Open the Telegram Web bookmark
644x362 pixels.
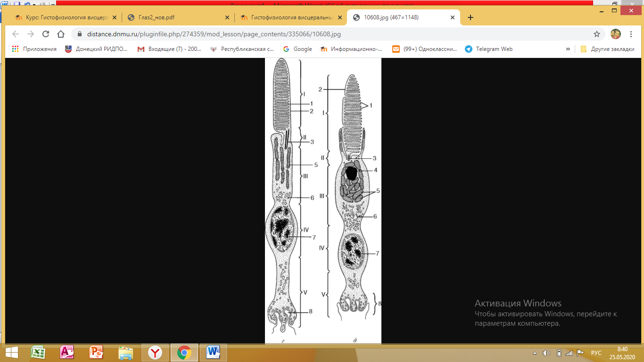tap(489, 49)
